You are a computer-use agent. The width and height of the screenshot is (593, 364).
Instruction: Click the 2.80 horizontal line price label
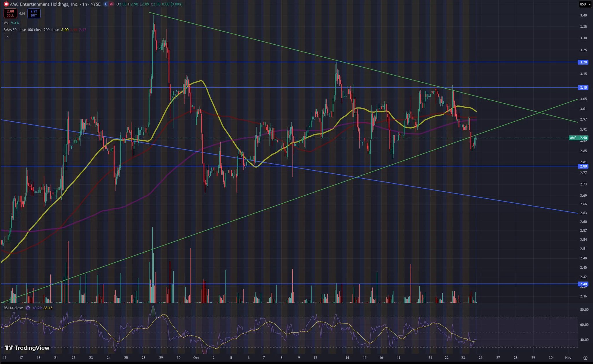click(583, 166)
